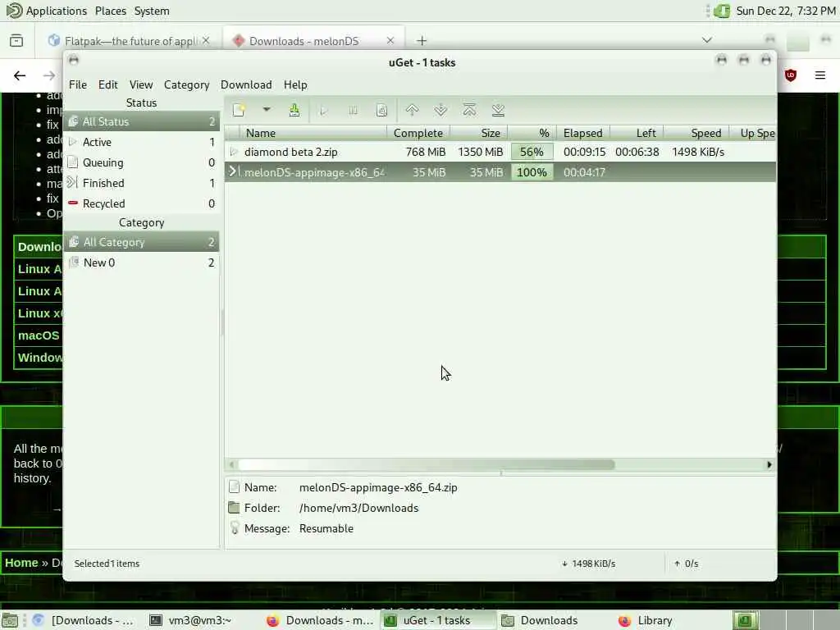
Task: Click the Home breadcrumb link on webpage
Action: click(21, 563)
